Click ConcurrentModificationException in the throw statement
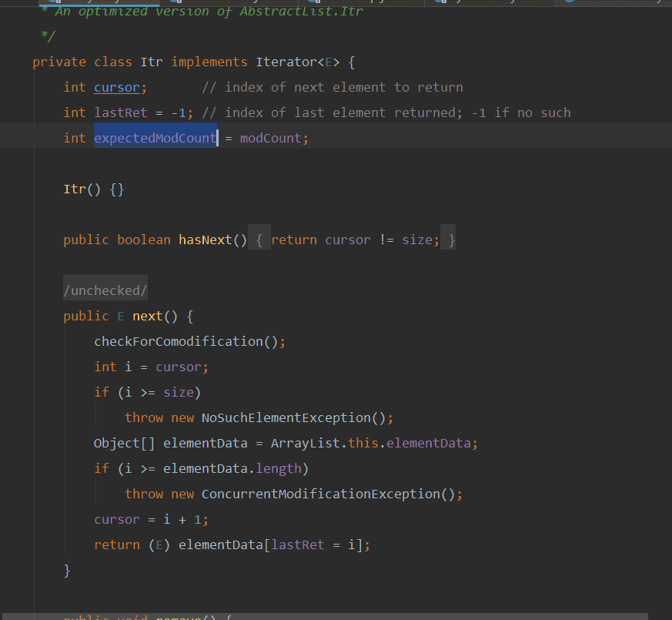 tap(320, 494)
